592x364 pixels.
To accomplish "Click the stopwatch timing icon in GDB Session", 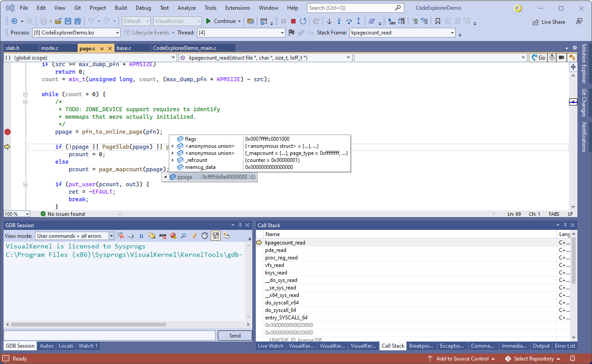I will pyautogui.click(x=205, y=236).
